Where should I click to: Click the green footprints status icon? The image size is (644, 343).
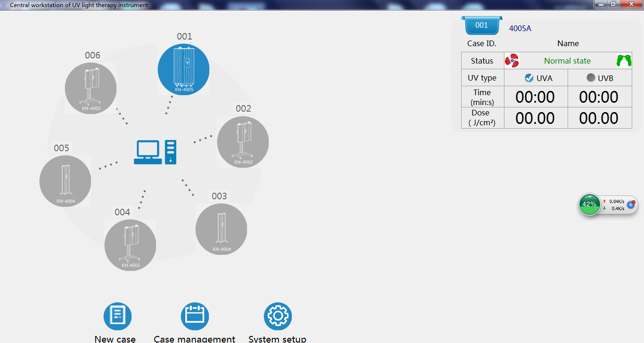pos(624,61)
